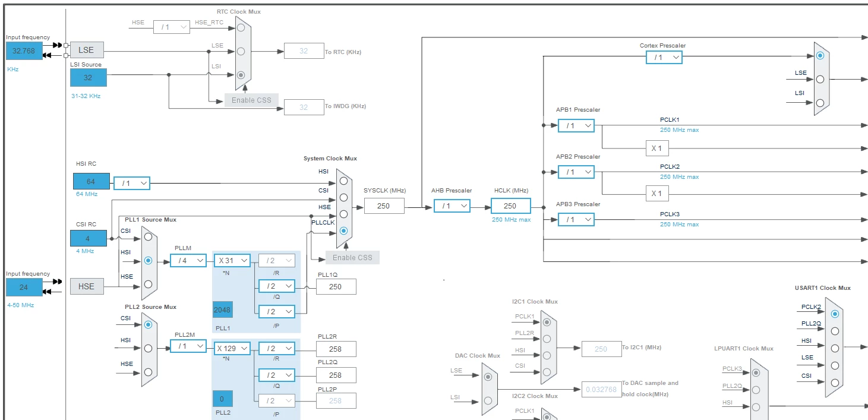The image size is (868, 420).
Task: Open AHB Prescaler dropdown
Action: point(452,206)
